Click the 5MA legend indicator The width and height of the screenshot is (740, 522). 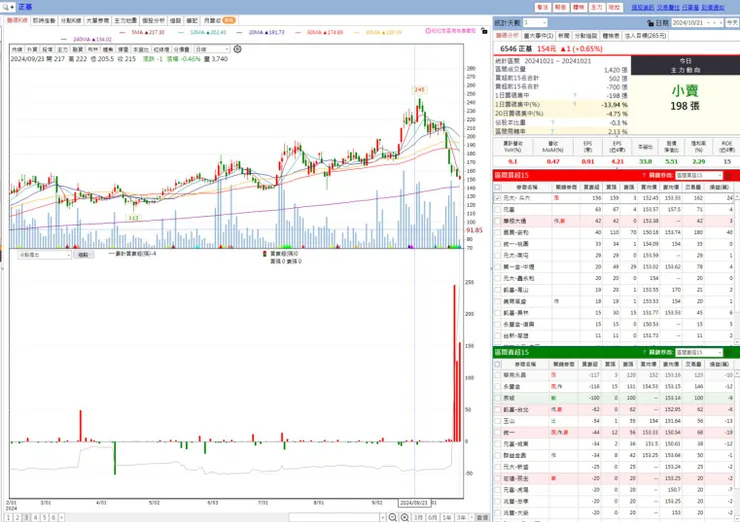[x=142, y=32]
